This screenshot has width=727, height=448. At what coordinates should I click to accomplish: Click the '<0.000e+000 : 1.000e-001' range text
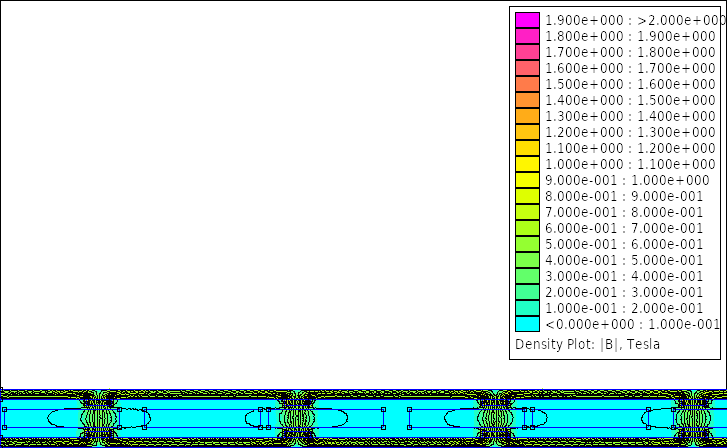click(x=632, y=324)
